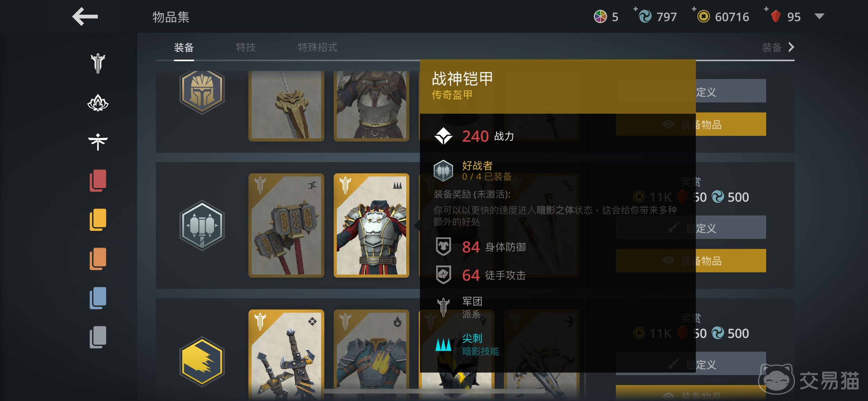The height and width of the screenshot is (401, 868).
Task: Select the Heralds faction icon in sidebar
Action: click(98, 141)
